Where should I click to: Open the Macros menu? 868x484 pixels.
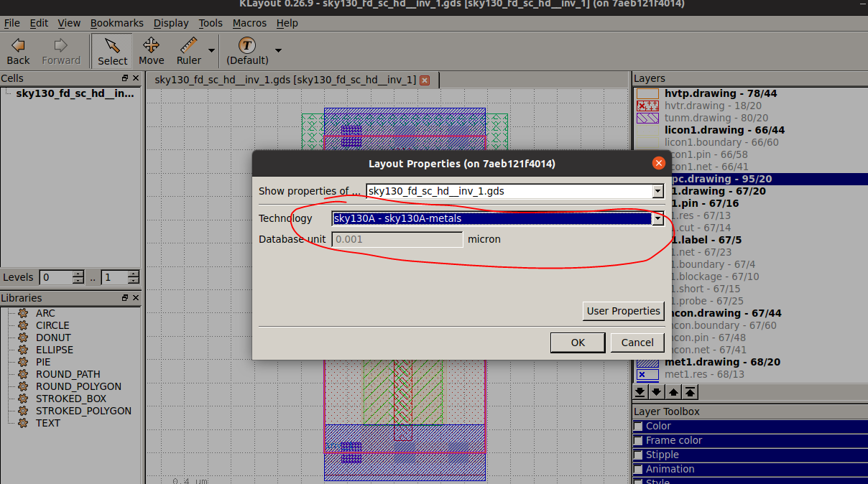click(x=249, y=23)
